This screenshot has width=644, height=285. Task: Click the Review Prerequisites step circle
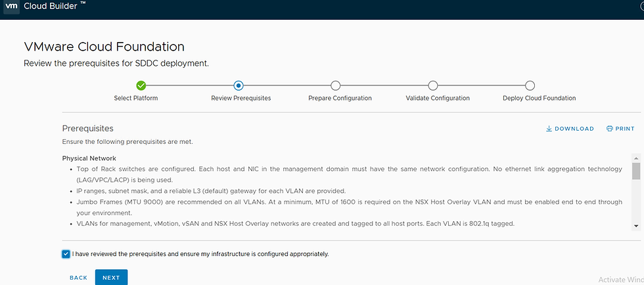coord(239,85)
